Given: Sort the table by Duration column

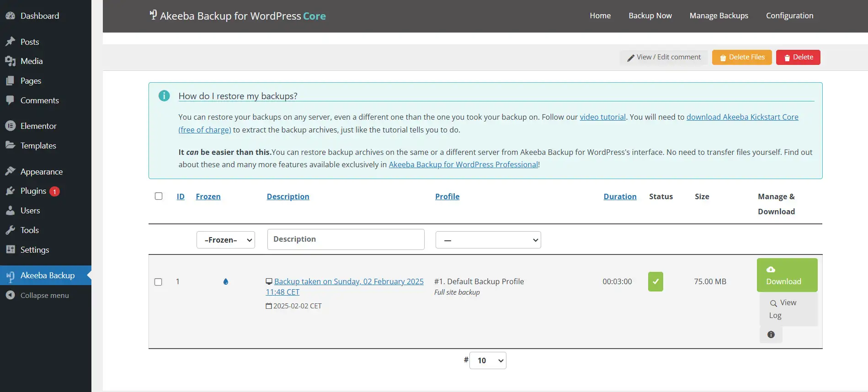Looking at the screenshot, I should (x=620, y=196).
